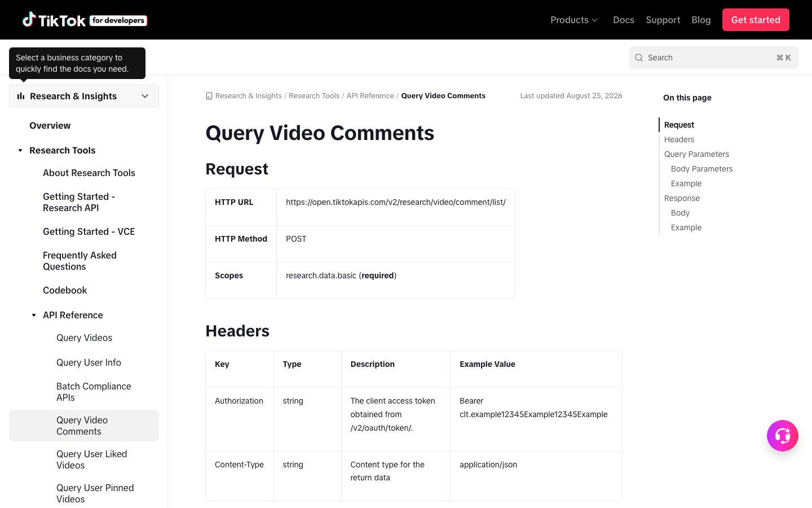
Task: Click the HTTP URL value text
Action: [x=396, y=202]
